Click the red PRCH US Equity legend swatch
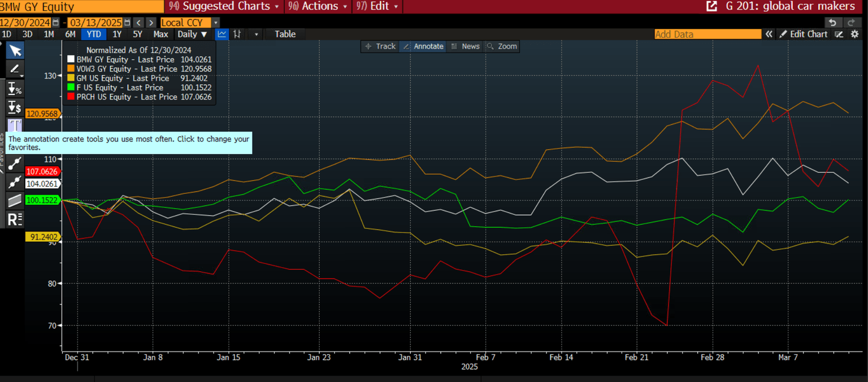Screen dimensions: 868x382 pos(71,97)
